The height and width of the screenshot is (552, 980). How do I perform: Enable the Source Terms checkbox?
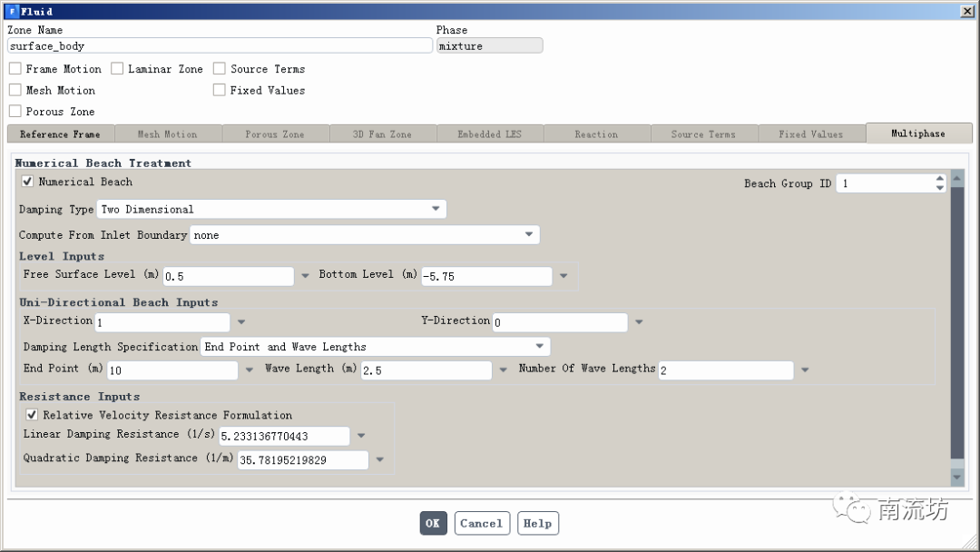click(220, 69)
